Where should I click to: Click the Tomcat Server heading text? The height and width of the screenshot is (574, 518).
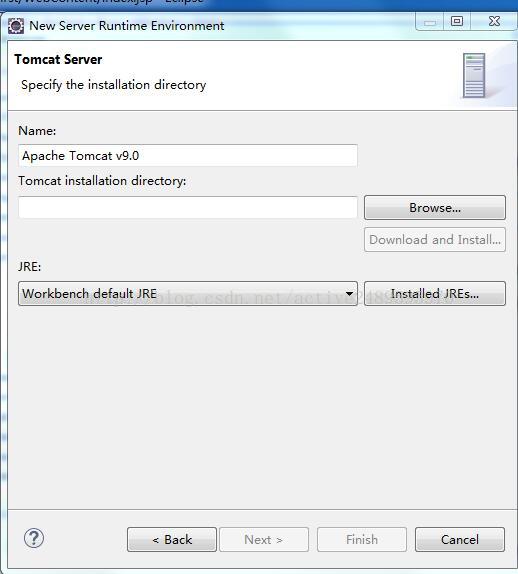(58, 60)
